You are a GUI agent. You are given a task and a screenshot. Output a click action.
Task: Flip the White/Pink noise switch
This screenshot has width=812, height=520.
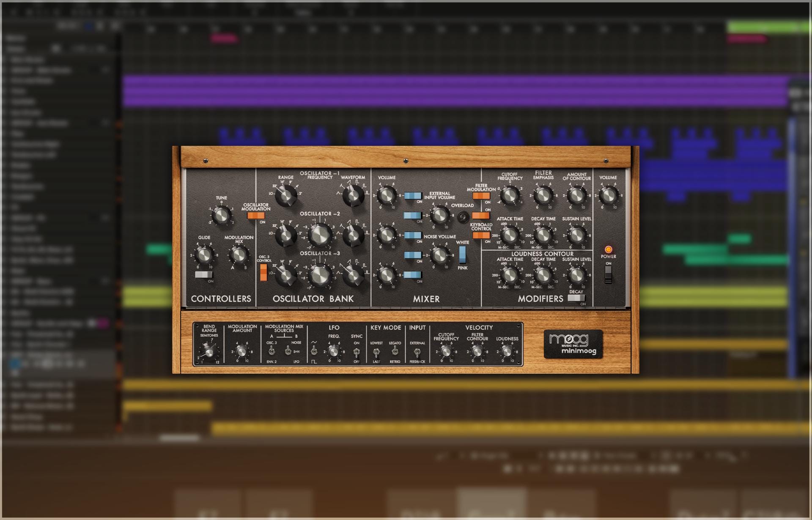(462, 255)
